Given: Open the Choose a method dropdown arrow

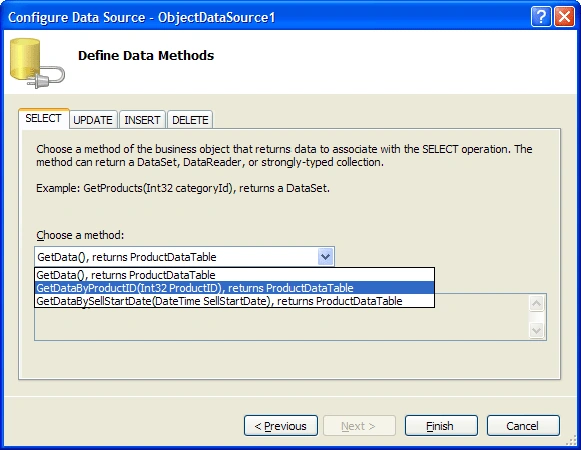Looking at the screenshot, I should tap(325, 257).
